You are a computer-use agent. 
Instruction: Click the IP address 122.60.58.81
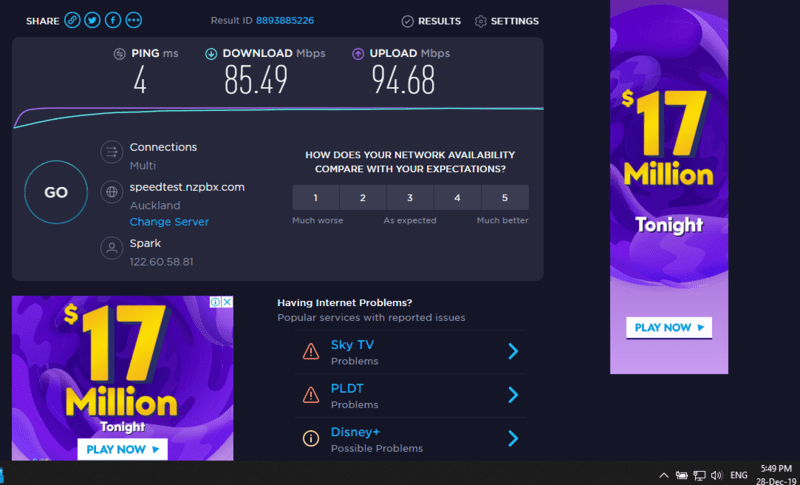(161, 262)
